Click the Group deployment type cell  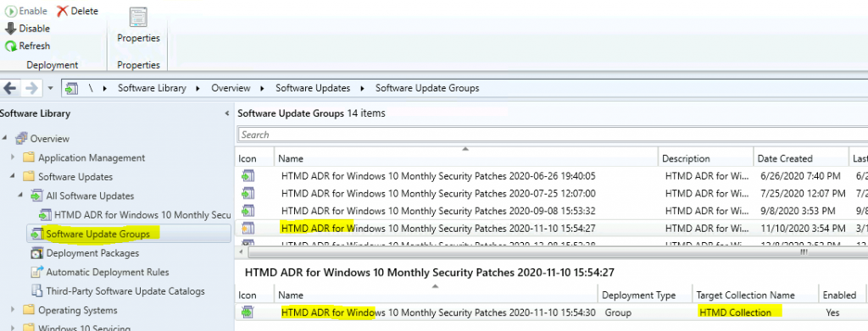pos(617,312)
